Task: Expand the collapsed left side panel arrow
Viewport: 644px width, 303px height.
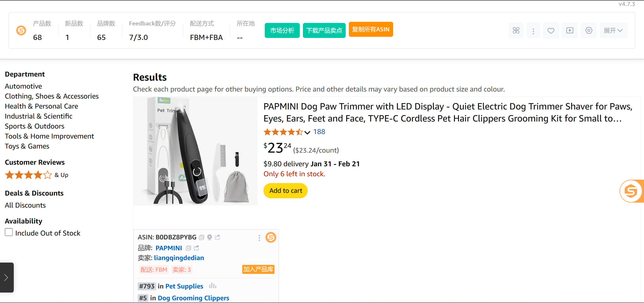Action: (x=7, y=277)
